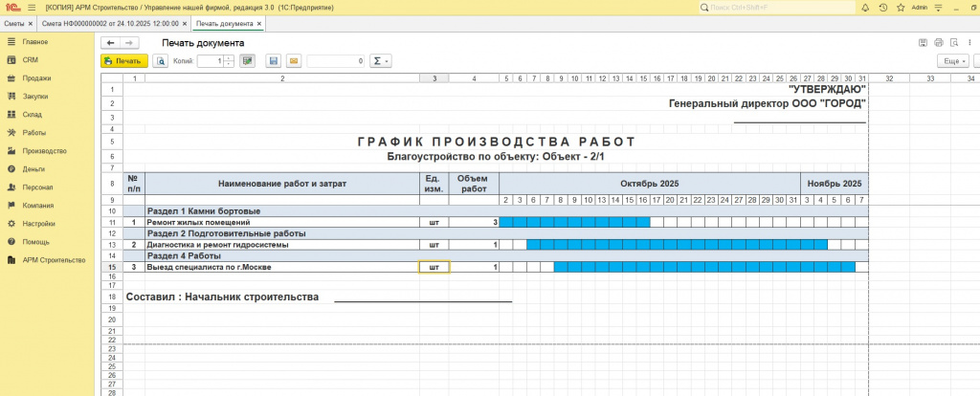This screenshot has width=980, height=396.
Task: Click 'Раздел 1 Камни бортовые' row
Action: pos(496,210)
